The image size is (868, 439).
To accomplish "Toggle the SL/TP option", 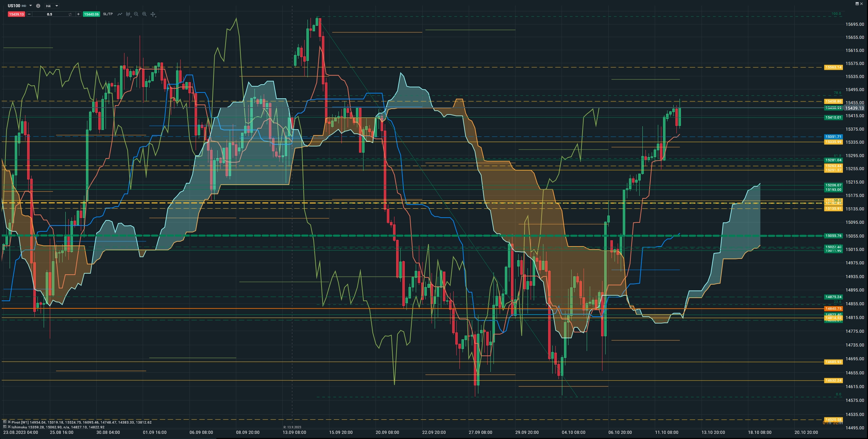I will (108, 14).
